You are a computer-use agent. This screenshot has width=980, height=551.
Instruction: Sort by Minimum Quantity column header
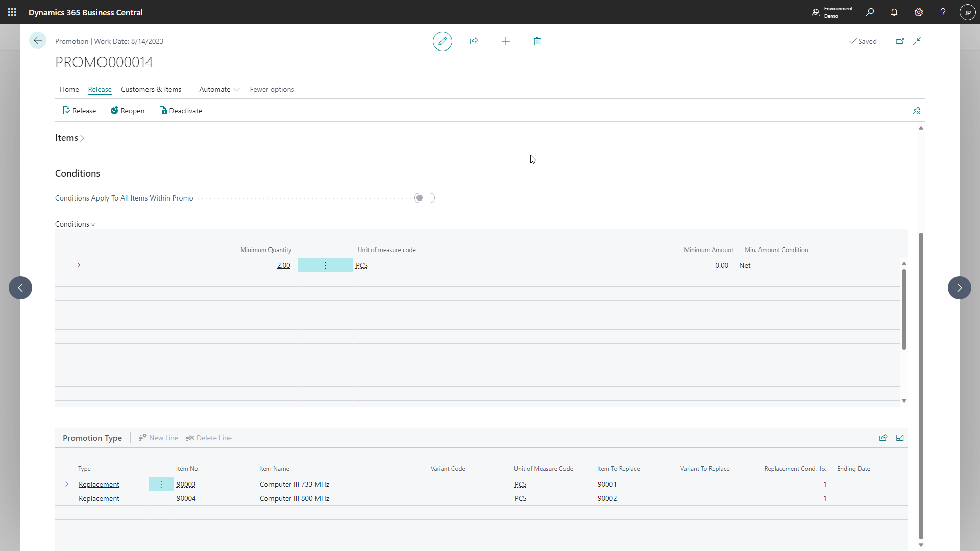click(x=266, y=250)
